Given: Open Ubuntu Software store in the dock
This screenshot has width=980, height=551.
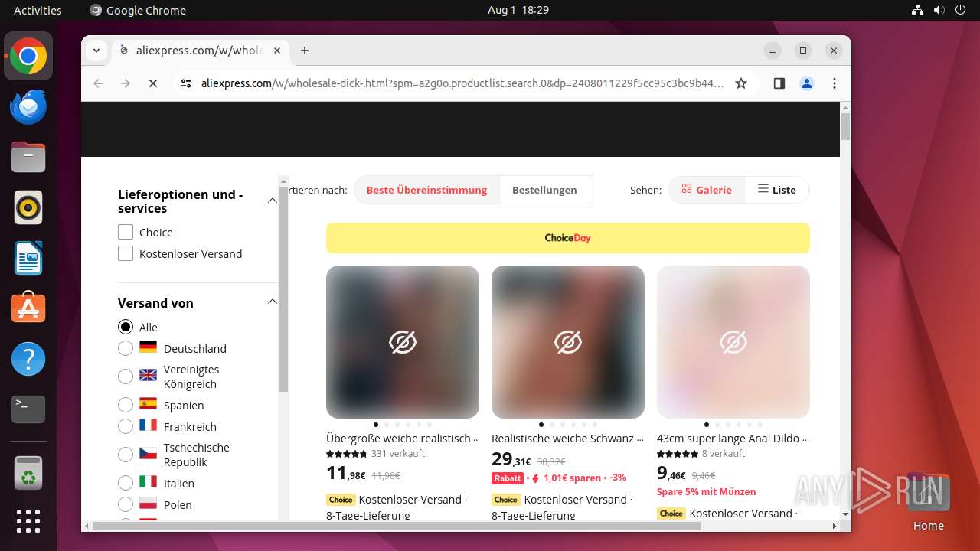Looking at the screenshot, I should pos(28,308).
